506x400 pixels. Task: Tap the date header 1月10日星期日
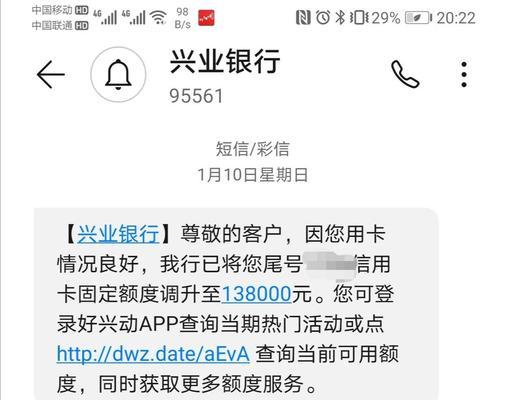click(x=253, y=175)
